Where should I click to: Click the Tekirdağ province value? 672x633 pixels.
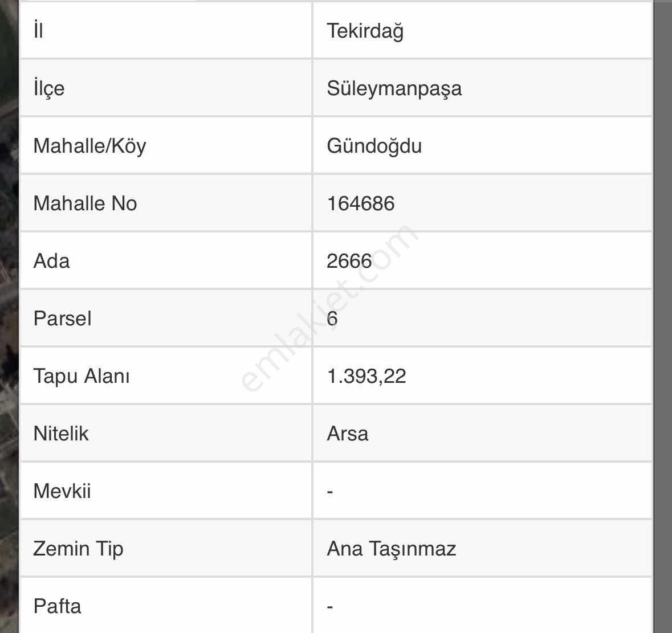coord(365,31)
